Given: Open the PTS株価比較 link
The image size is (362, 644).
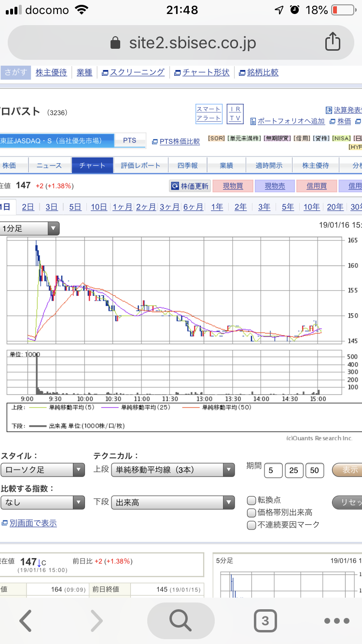Looking at the screenshot, I should coord(176,141).
